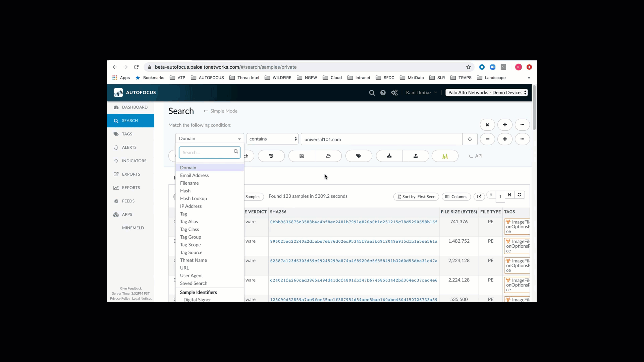The width and height of the screenshot is (644, 362).
Task: Open hash starting 0bbb9636875c
Action: [354, 222]
